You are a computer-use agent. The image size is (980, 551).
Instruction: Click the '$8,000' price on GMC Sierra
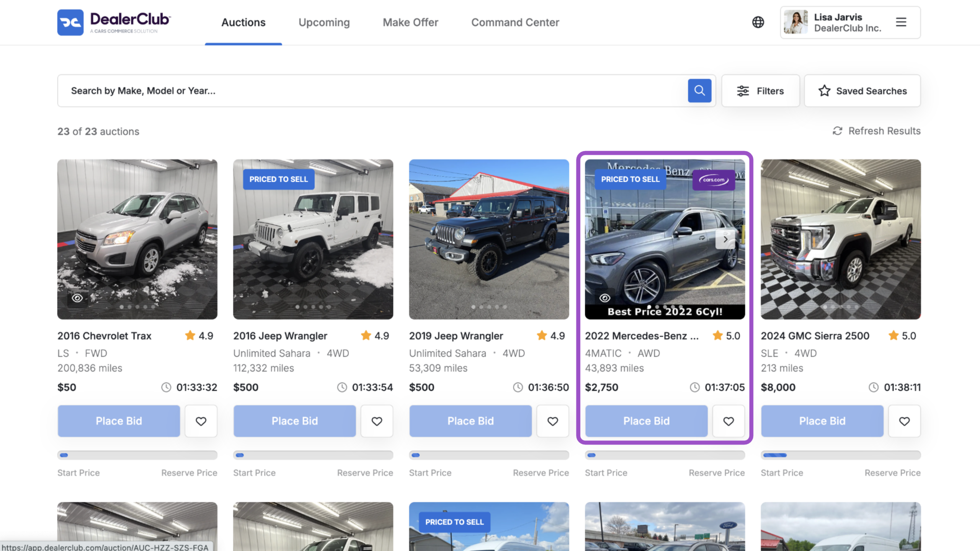pos(778,387)
